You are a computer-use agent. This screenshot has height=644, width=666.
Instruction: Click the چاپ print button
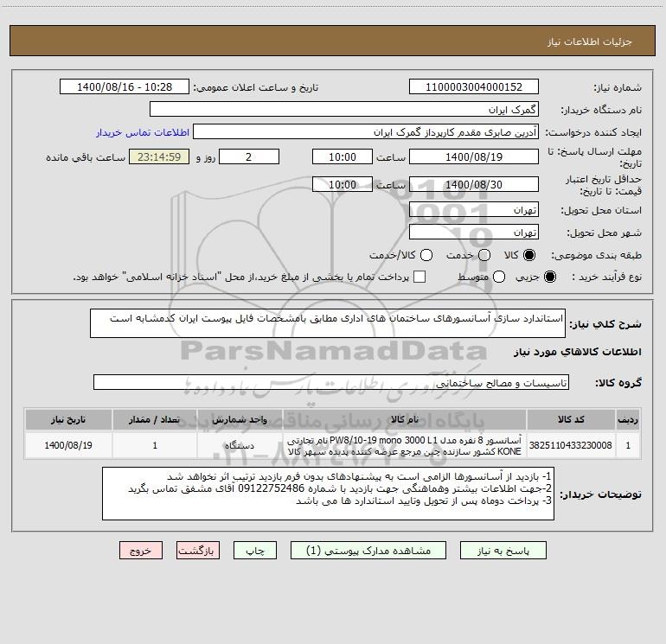(255, 550)
